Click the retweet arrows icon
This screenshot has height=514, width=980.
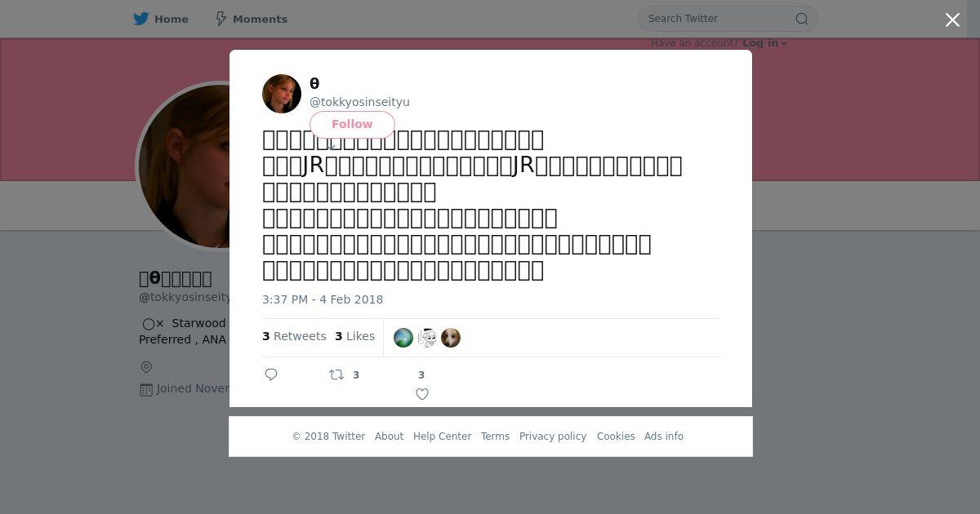[336, 374]
